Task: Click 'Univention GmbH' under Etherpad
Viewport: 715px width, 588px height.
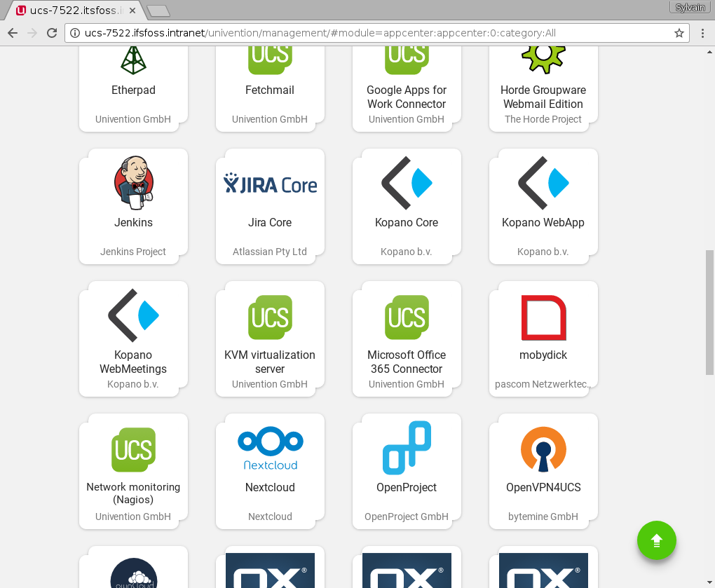Action: pyautogui.click(x=133, y=119)
